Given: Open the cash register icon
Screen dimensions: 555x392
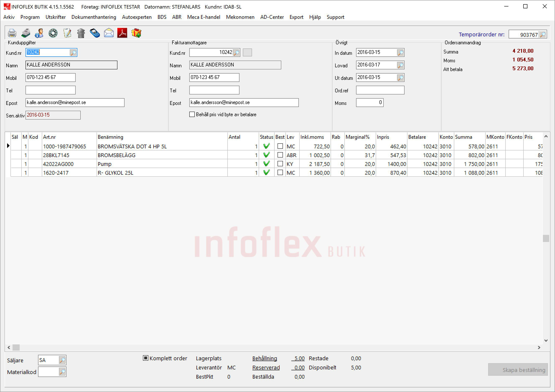Looking at the screenshot, I should point(26,33).
